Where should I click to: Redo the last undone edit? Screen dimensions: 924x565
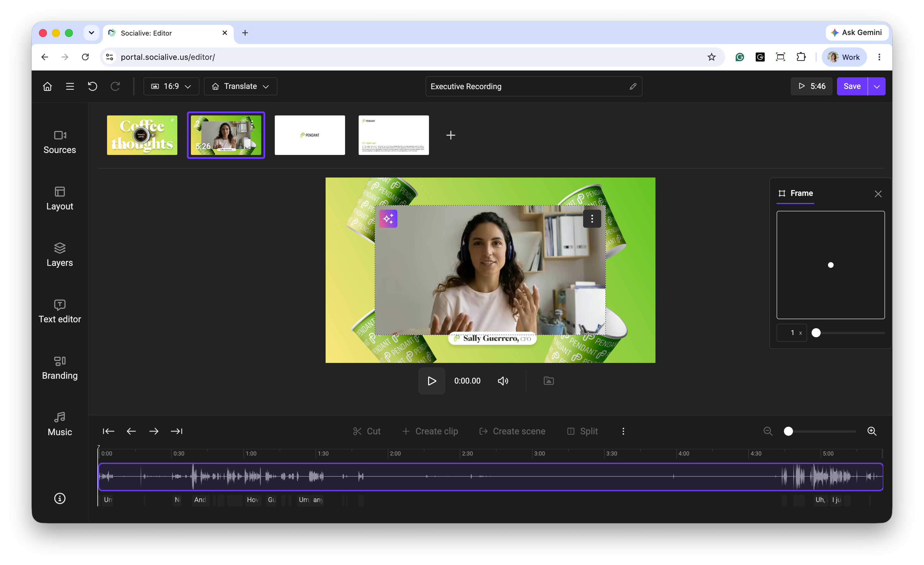pyautogui.click(x=115, y=87)
